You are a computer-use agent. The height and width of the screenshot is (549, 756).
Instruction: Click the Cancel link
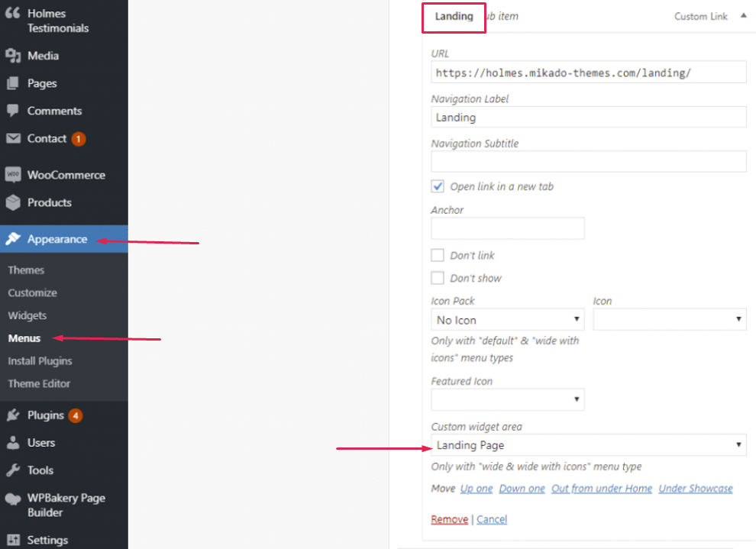[x=492, y=519]
